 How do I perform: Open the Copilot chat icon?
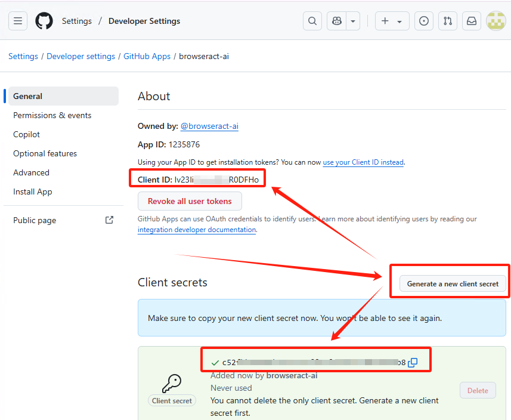(x=337, y=21)
